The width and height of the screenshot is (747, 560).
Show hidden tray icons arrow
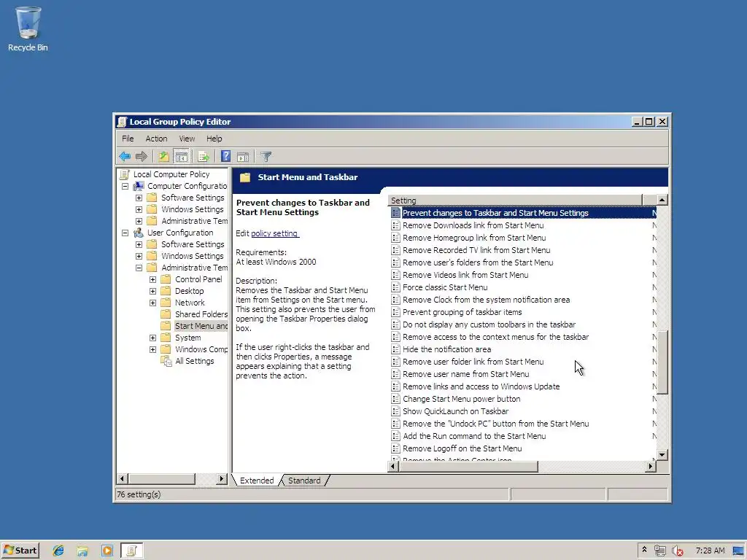click(644, 550)
